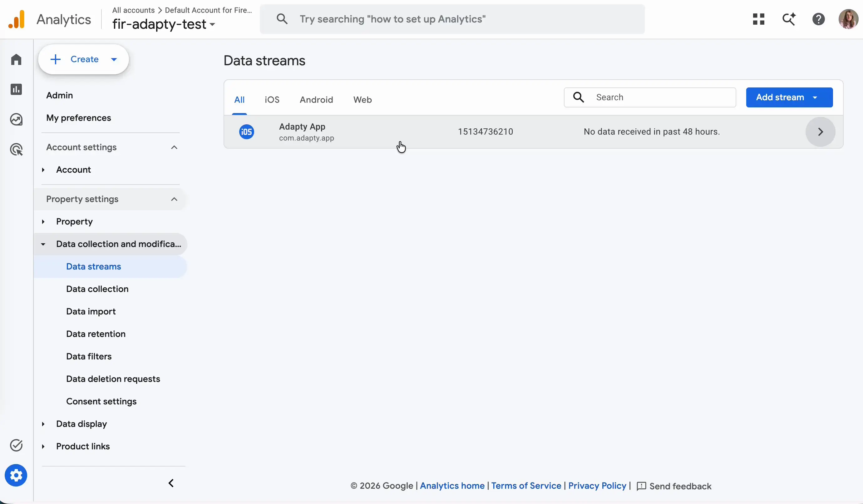
Task: Expand the Account tree item
Action: [x=43, y=170]
